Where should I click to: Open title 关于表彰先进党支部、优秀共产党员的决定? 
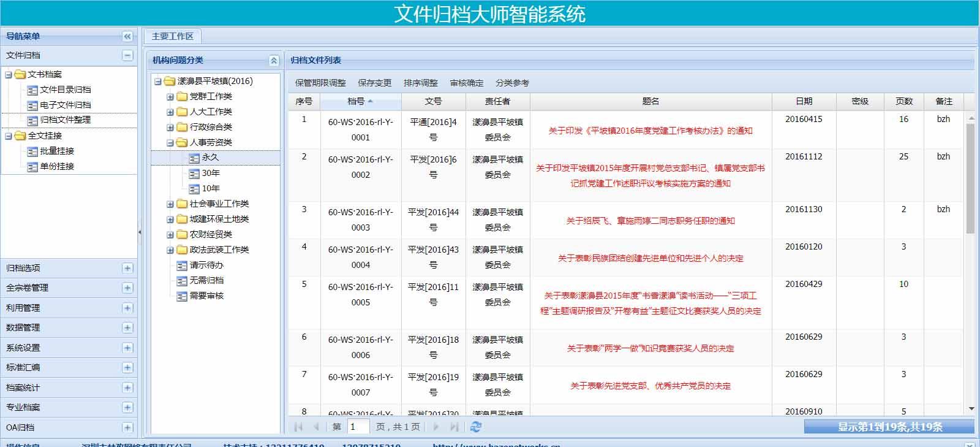click(x=650, y=386)
